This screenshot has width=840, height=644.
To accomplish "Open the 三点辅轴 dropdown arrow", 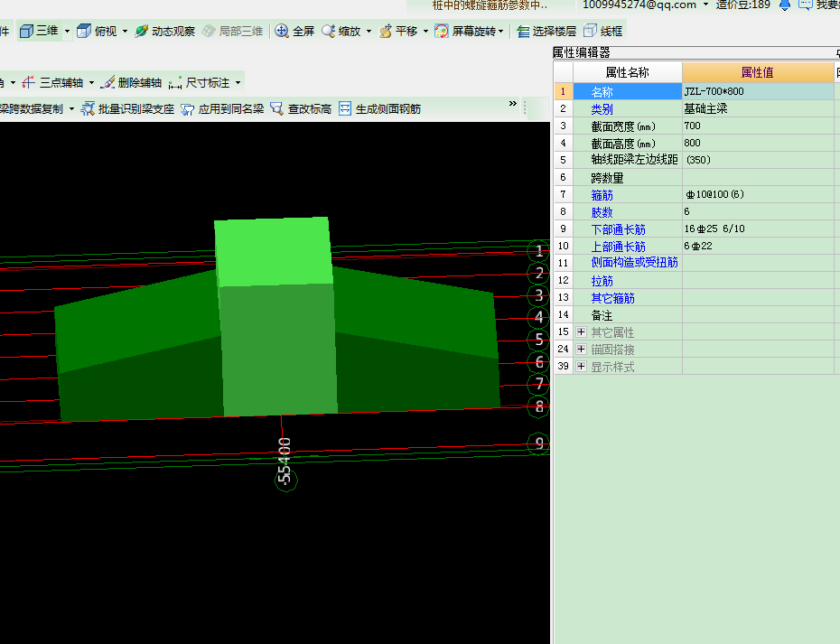I will click(x=91, y=82).
